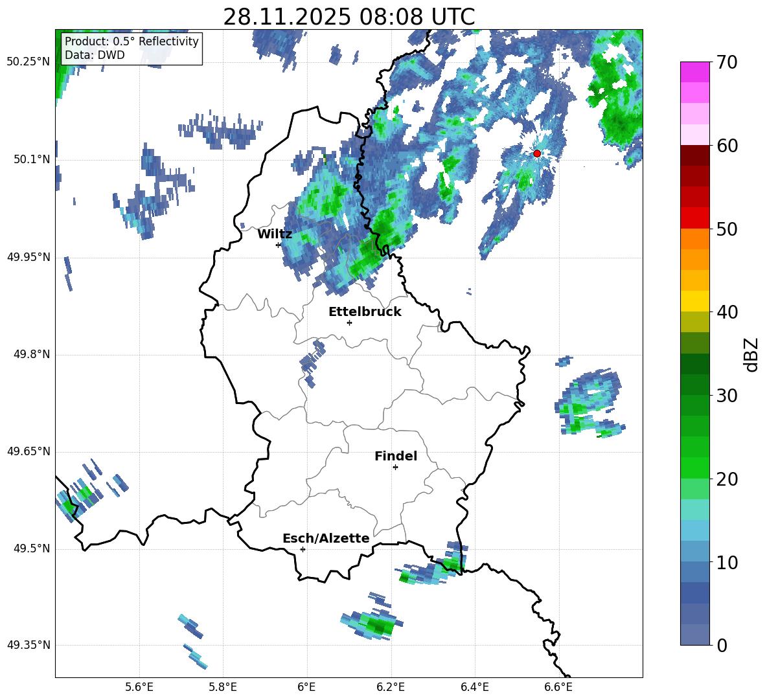
Task: Pick the bright red colorbar band above 50
Action: tap(694, 218)
